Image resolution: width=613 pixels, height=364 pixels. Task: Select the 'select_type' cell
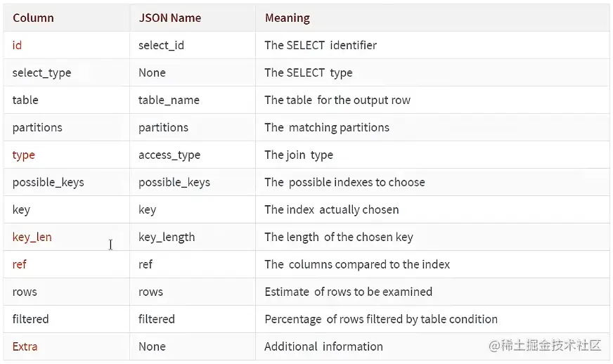(42, 73)
